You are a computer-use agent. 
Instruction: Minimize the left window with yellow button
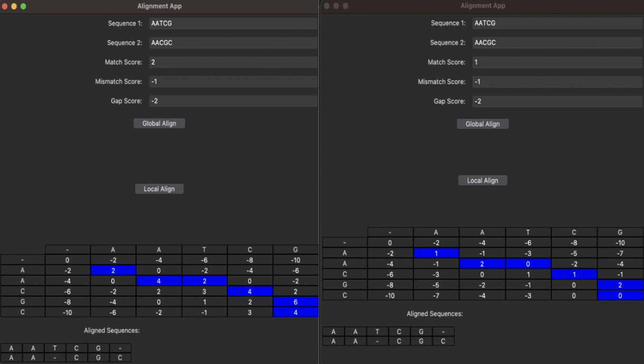point(14,6)
